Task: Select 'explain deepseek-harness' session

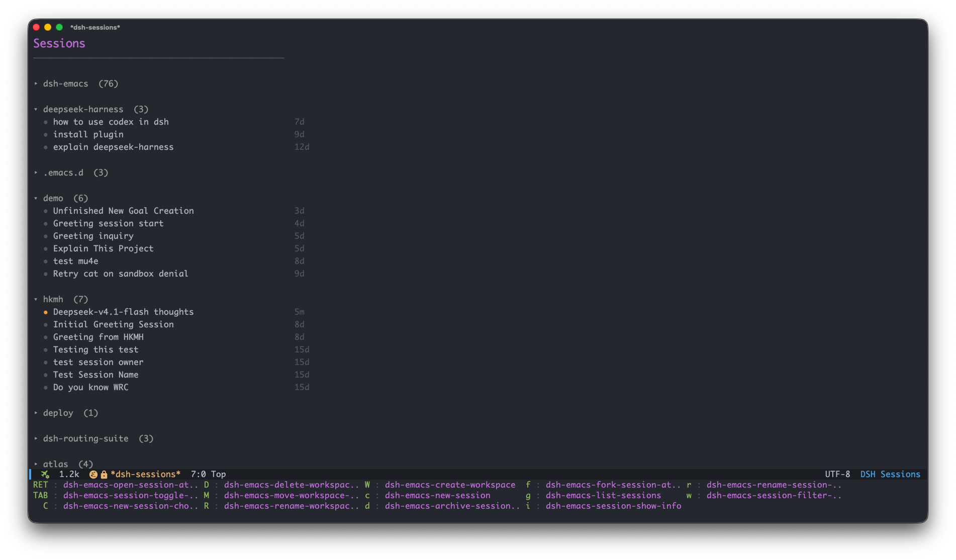Action: [113, 147]
